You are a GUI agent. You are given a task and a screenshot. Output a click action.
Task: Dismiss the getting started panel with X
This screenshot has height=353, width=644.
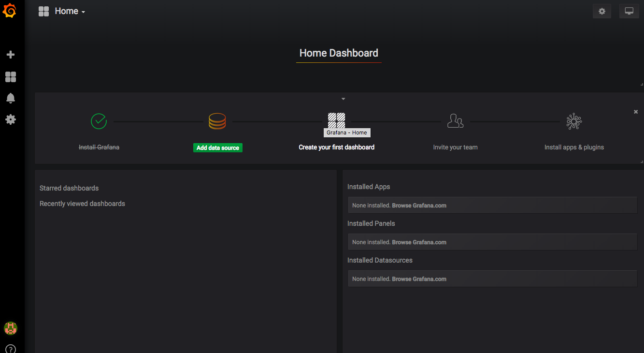tap(636, 112)
